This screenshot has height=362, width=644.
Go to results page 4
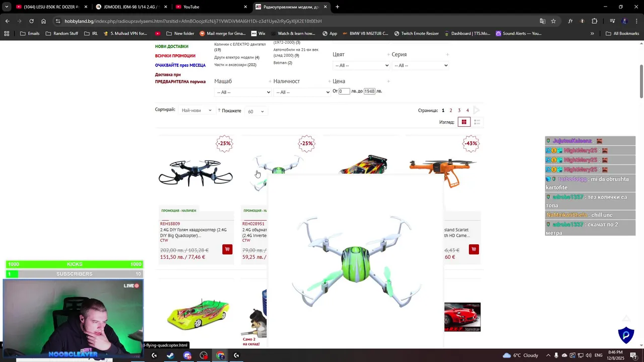[467, 111]
